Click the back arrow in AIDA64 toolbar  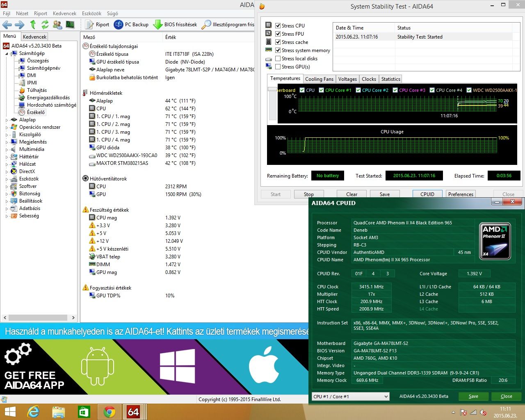click(x=7, y=25)
